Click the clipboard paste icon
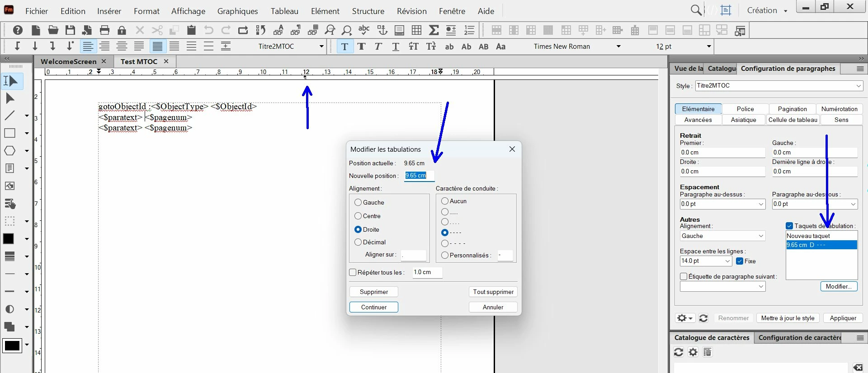868x373 pixels. click(191, 30)
